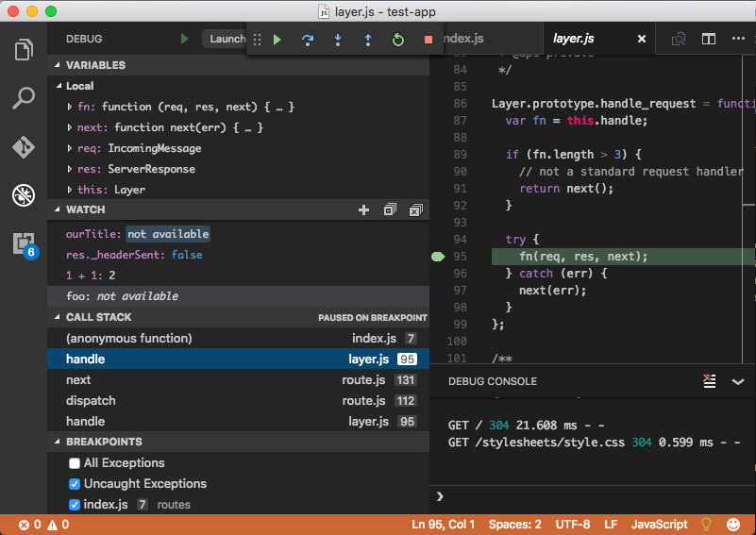Open the Explorer view in activity bar

pos(24,49)
